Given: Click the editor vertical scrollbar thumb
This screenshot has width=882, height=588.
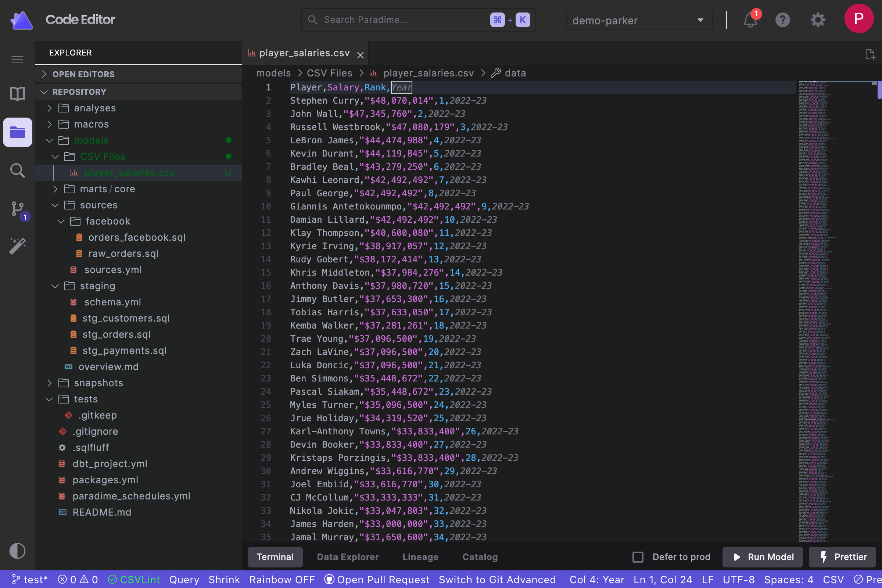Looking at the screenshot, I should coord(879,90).
